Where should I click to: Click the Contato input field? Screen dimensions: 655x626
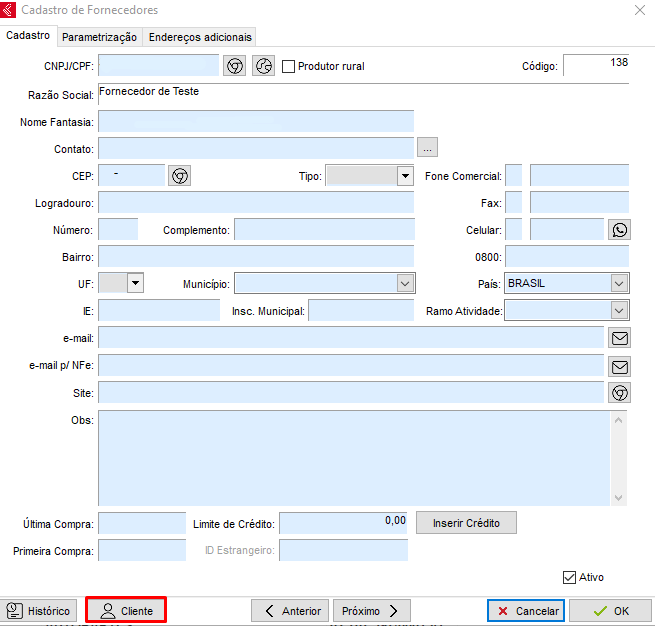coord(256,148)
